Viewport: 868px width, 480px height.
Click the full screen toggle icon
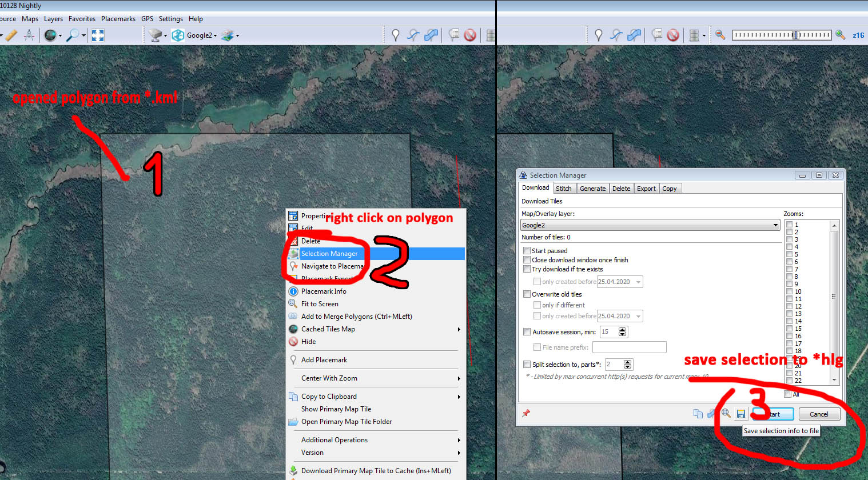[x=98, y=35]
